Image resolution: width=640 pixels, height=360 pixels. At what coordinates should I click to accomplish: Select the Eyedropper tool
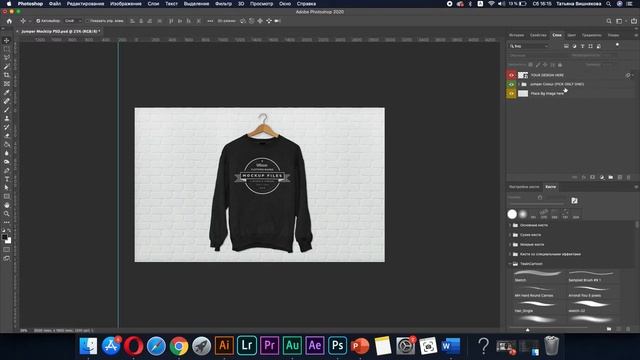(7, 92)
